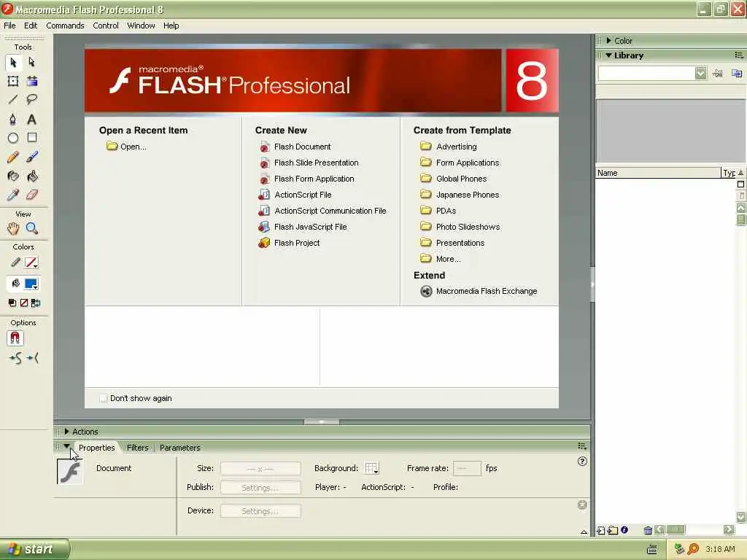
Task: Select the Ink Bottle tool
Action: coord(13,176)
